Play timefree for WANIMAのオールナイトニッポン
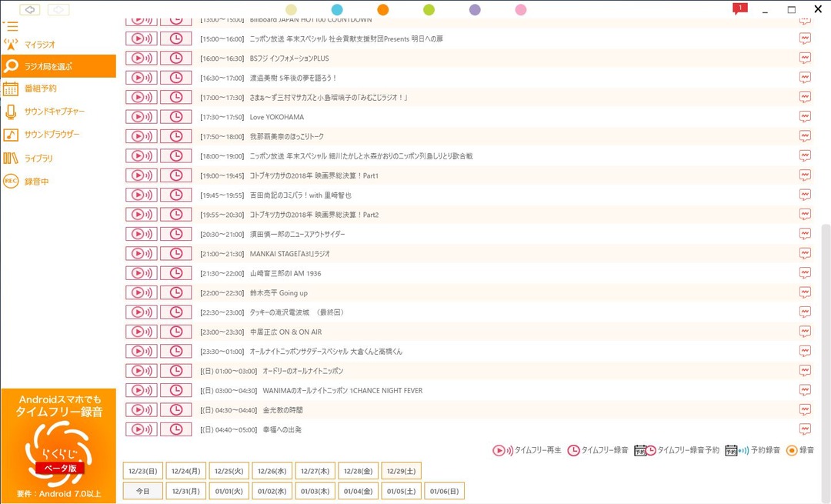This screenshot has width=831, height=504. click(x=142, y=390)
